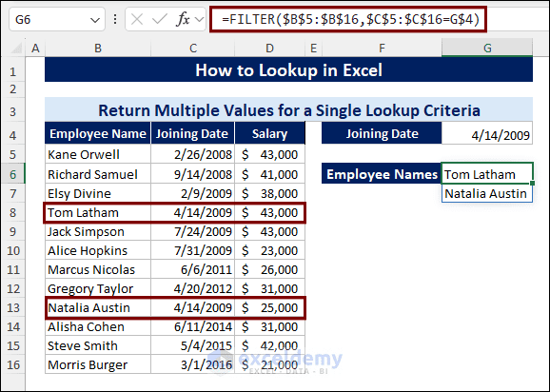
Task: Select column B header
Action: click(x=98, y=48)
